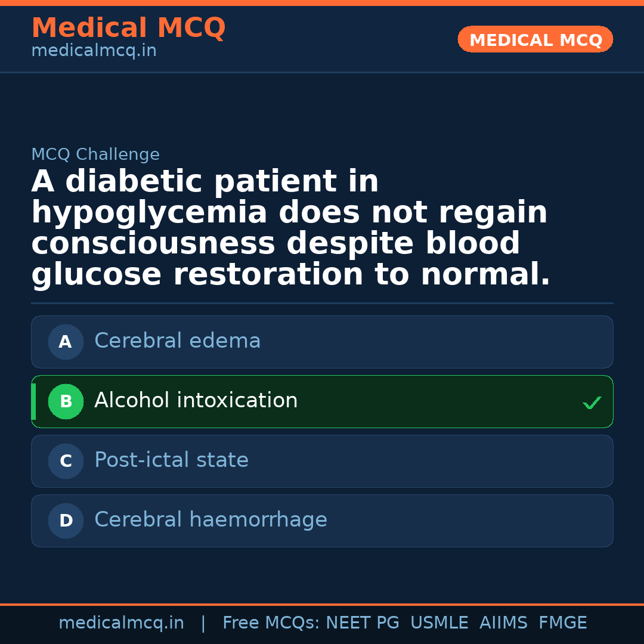This screenshot has width=644, height=644.
Task: Click the letter C option circle
Action: (66, 462)
